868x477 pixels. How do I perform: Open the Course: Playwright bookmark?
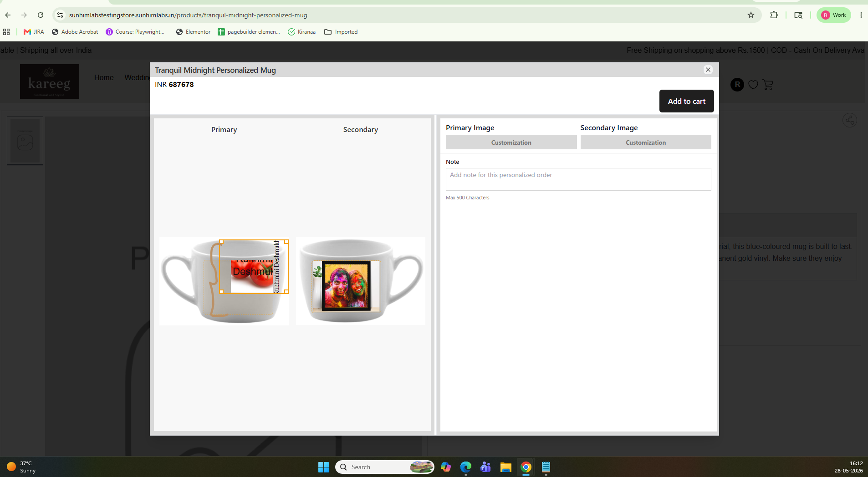[135, 32]
